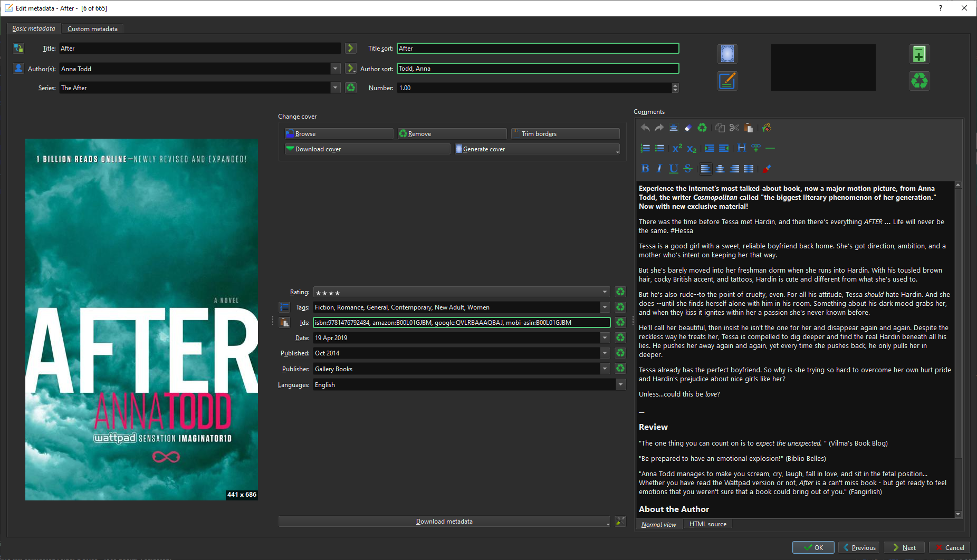Switch to the HTML source view tab
The image size is (977, 560).
[x=707, y=524]
